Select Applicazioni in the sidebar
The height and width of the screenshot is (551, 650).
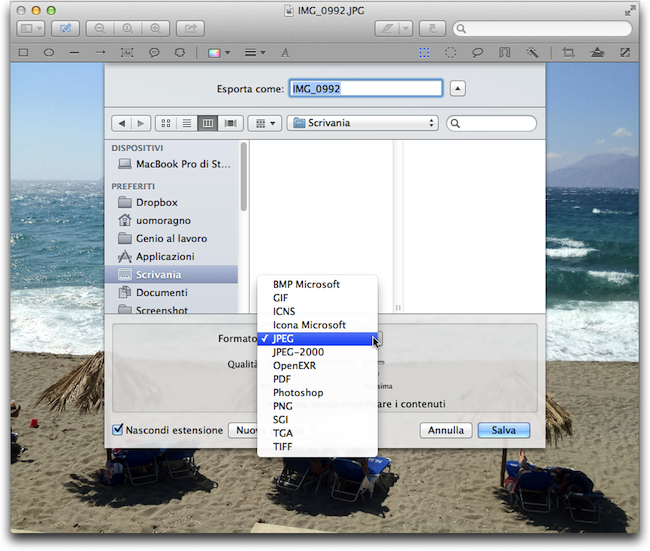coord(165,256)
